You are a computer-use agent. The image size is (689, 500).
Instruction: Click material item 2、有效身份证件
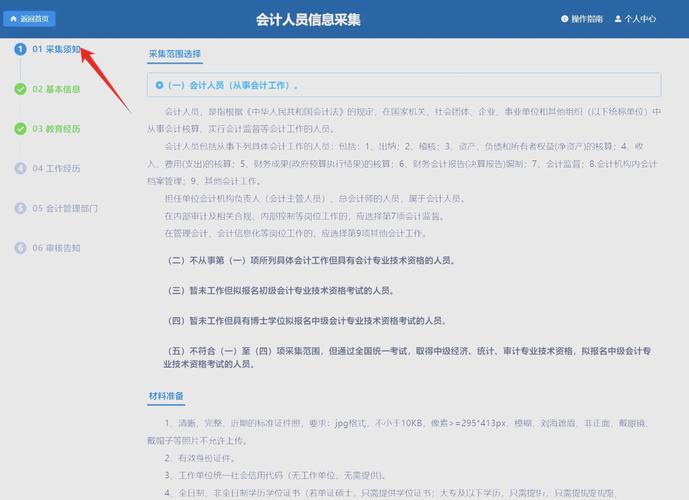point(200,458)
